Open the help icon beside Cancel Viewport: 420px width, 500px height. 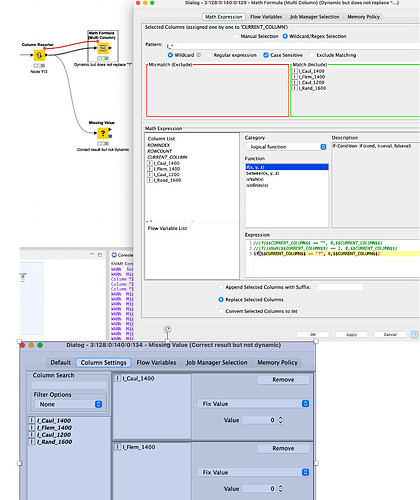[414, 335]
